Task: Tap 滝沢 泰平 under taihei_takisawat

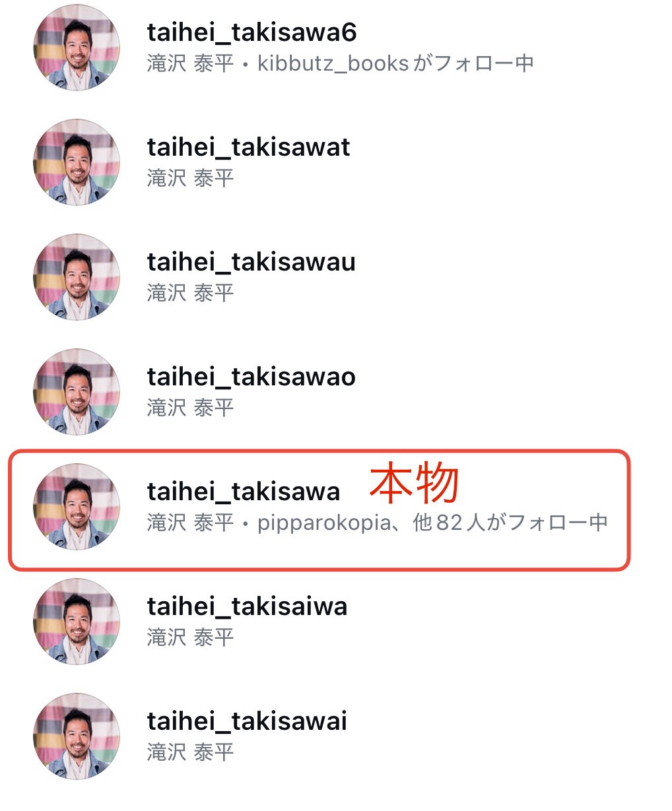Action: [190, 178]
